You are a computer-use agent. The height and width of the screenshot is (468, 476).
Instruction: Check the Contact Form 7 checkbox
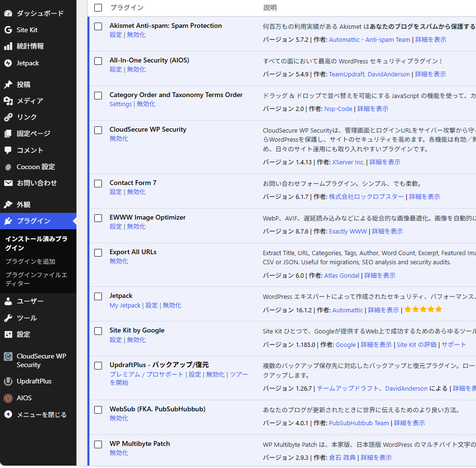(98, 184)
